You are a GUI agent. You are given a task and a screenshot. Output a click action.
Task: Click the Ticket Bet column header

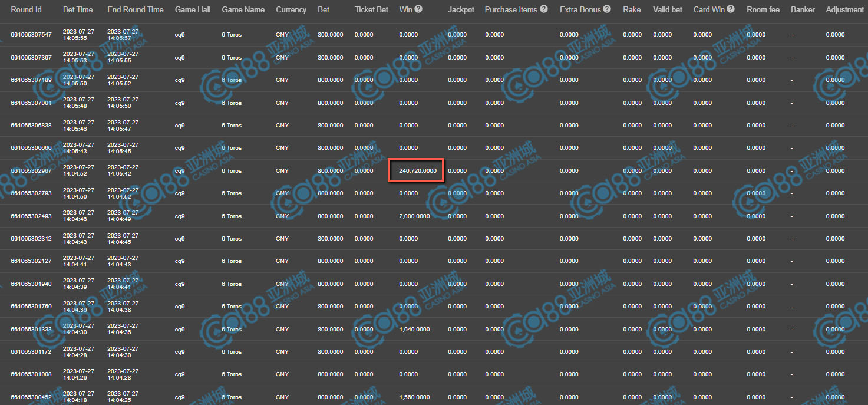pyautogui.click(x=371, y=9)
